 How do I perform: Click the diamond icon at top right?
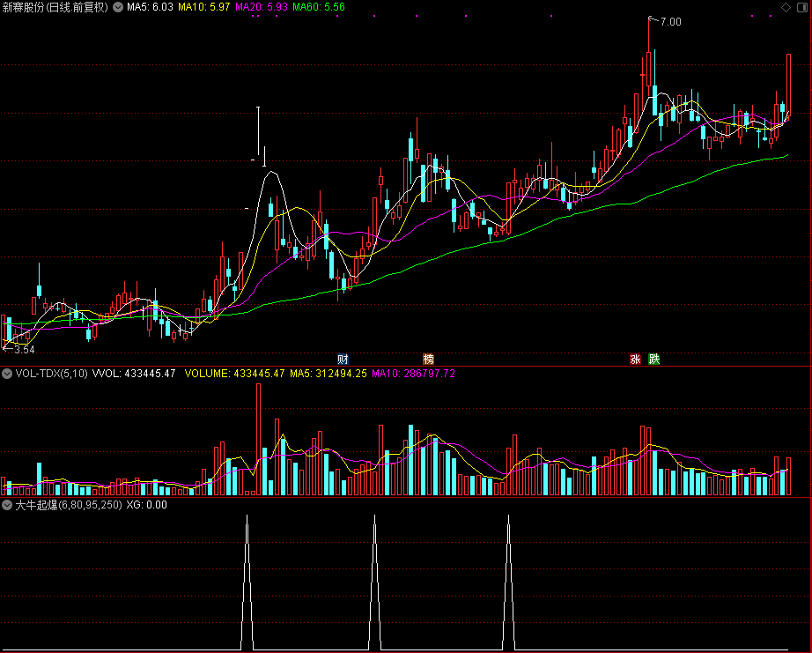coord(786,7)
